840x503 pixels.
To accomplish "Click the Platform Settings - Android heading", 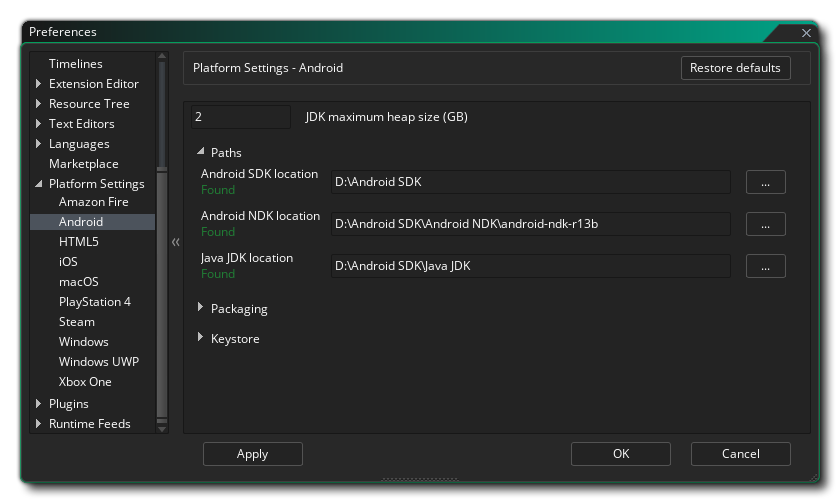I will click(x=268, y=68).
